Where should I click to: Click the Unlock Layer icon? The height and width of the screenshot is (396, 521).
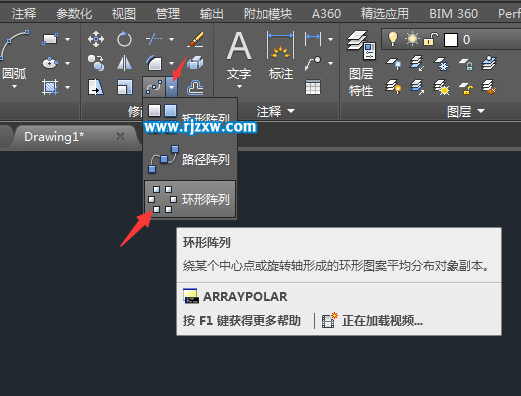(x=466, y=88)
